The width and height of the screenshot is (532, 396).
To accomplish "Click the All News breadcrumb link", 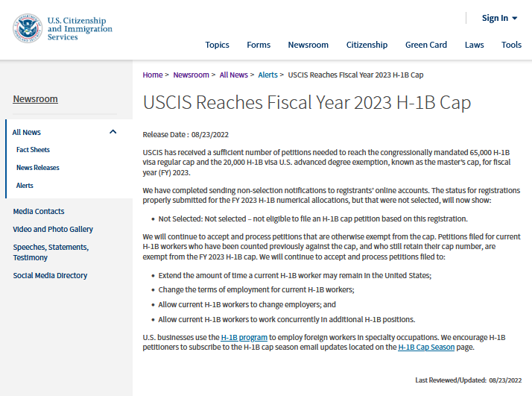I will pyautogui.click(x=233, y=75).
